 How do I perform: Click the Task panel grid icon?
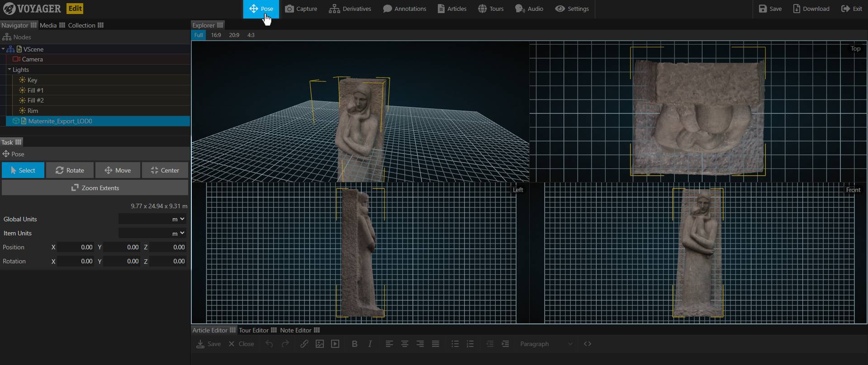(19, 142)
